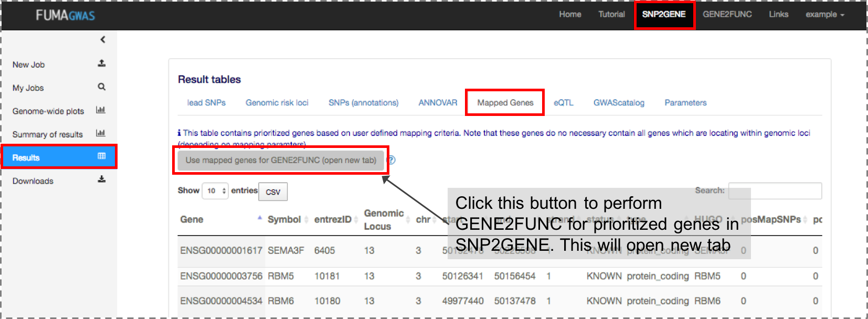Click the bar chart icon beside Genome-wide plots

point(101,110)
